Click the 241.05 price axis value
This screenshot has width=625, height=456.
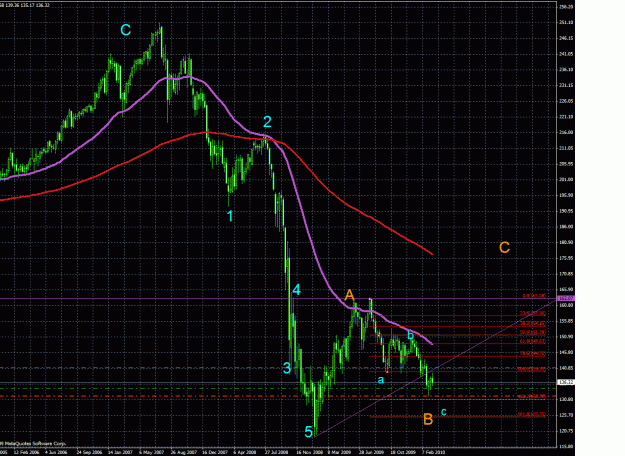(x=566, y=54)
